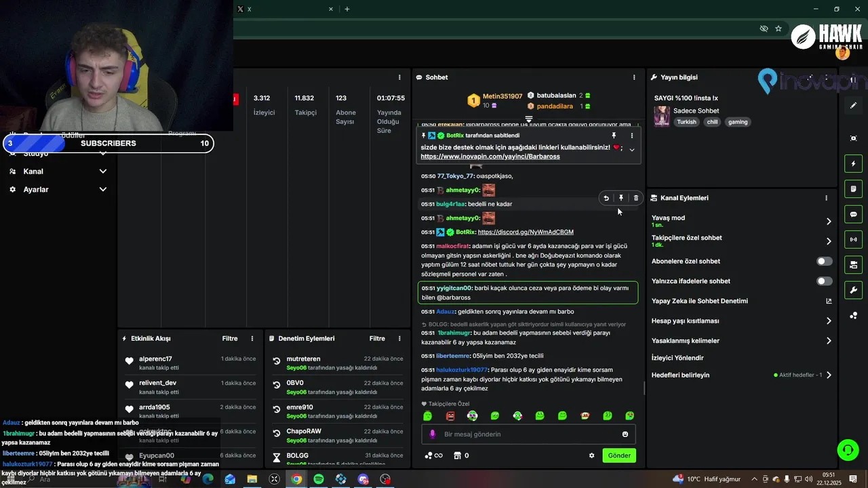Click the shop icon below chat input
868x488 pixels.
coord(458,455)
